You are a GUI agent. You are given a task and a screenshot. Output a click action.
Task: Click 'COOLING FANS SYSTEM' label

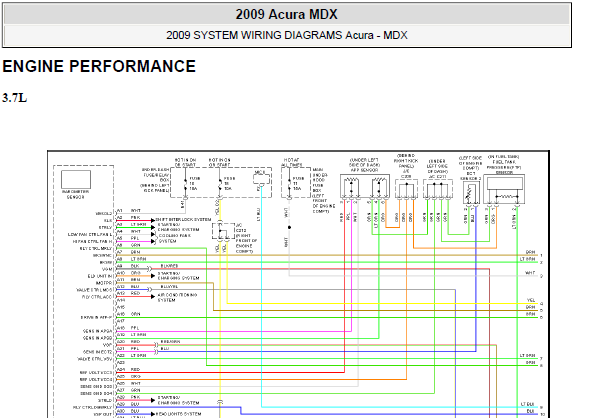pyautogui.click(x=174, y=238)
